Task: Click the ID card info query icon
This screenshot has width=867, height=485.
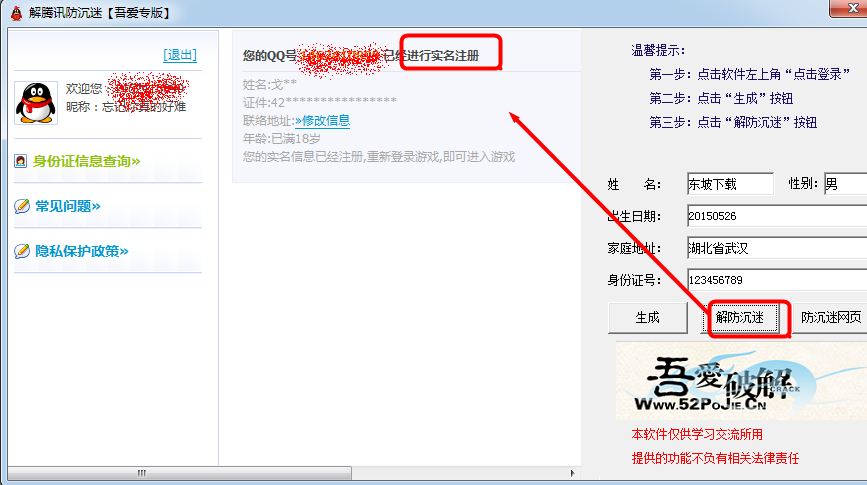Action: (21, 161)
